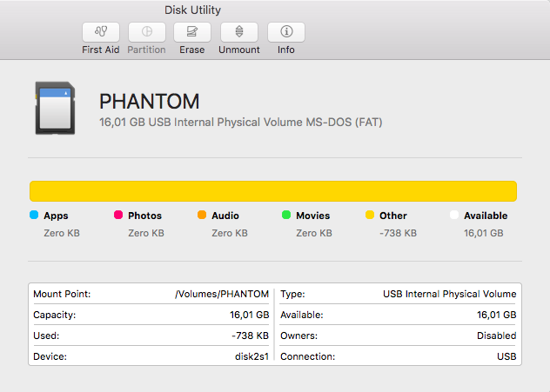Click the SD card volume icon
This screenshot has width=550, height=392.
tap(55, 108)
